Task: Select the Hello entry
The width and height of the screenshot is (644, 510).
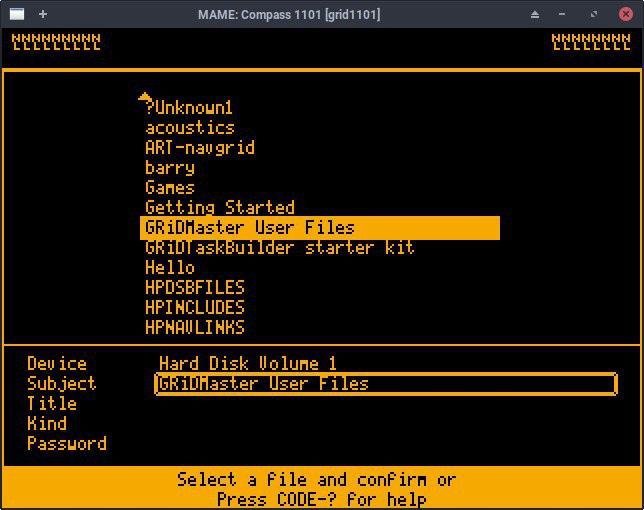Action: [170, 268]
